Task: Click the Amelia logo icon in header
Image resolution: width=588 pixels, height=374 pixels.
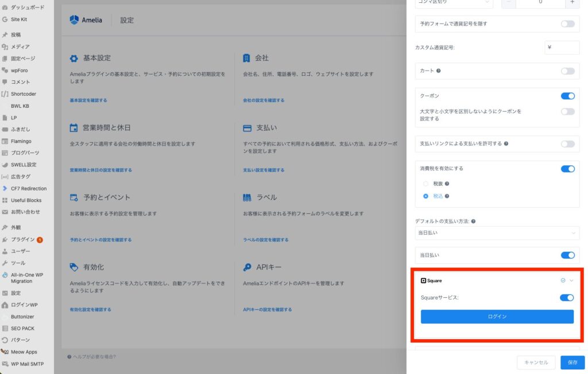Action: click(x=74, y=20)
